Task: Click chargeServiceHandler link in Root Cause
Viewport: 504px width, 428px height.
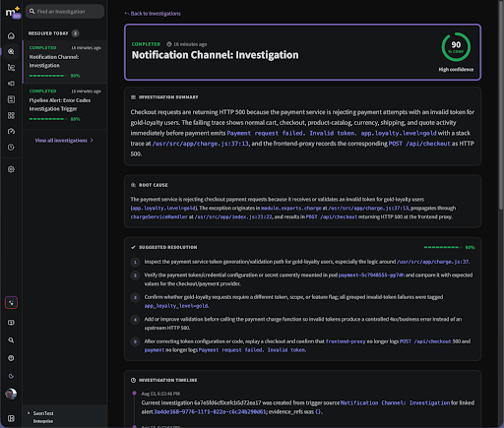Action: (159, 216)
